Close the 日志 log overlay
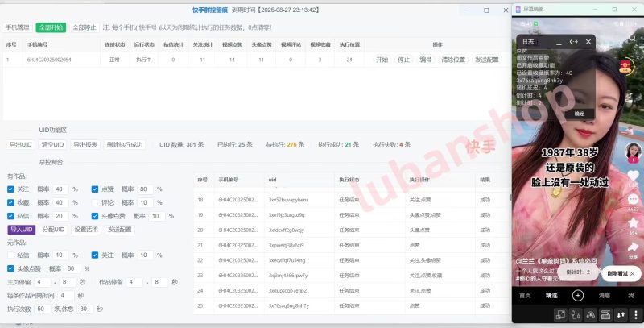The width and height of the screenshot is (644, 328). [588, 42]
